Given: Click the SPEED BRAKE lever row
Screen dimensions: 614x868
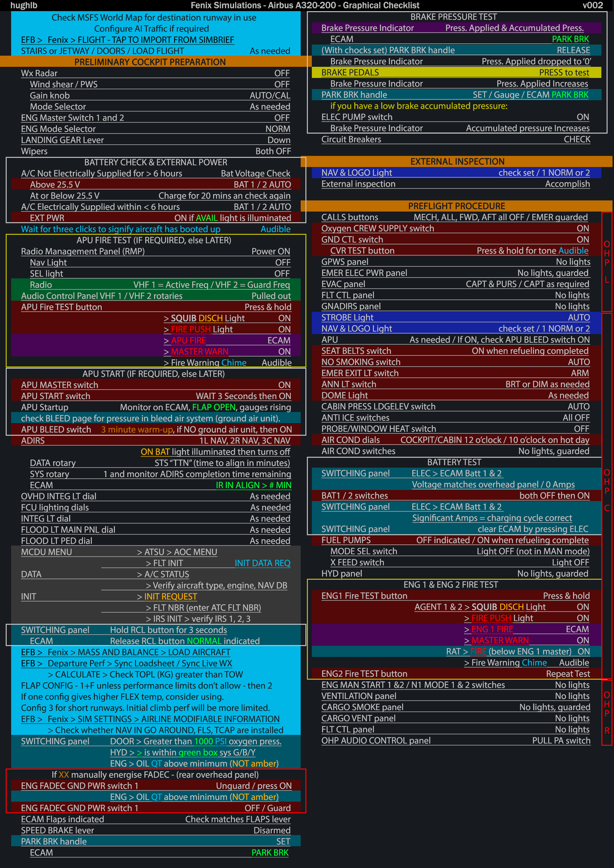Looking at the screenshot, I should [155, 830].
